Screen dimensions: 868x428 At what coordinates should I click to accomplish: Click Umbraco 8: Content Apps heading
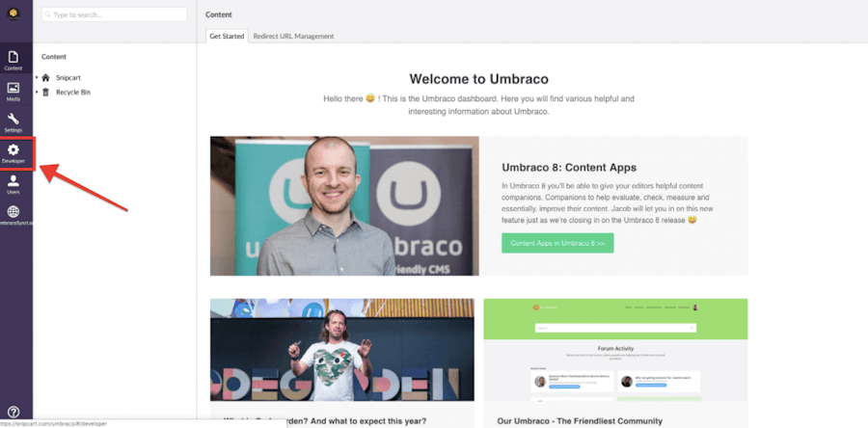[x=569, y=168]
